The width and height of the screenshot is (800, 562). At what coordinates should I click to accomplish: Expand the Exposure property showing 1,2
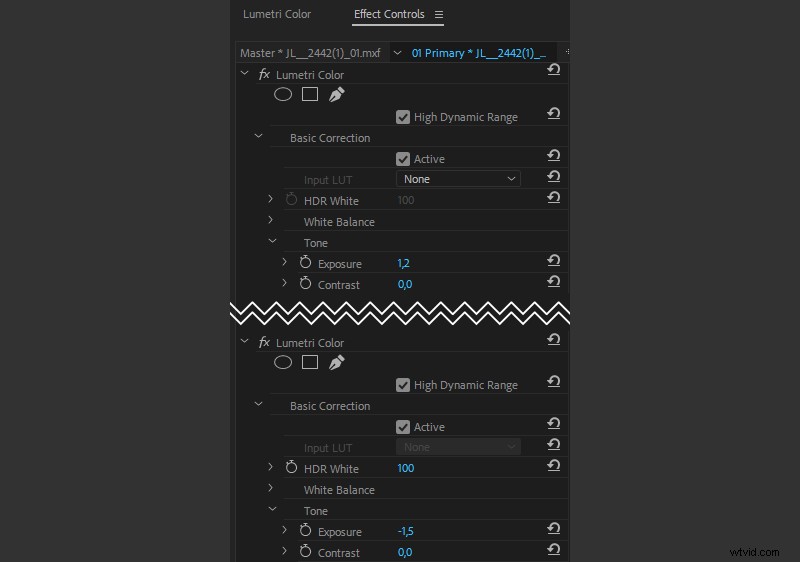[x=285, y=262]
